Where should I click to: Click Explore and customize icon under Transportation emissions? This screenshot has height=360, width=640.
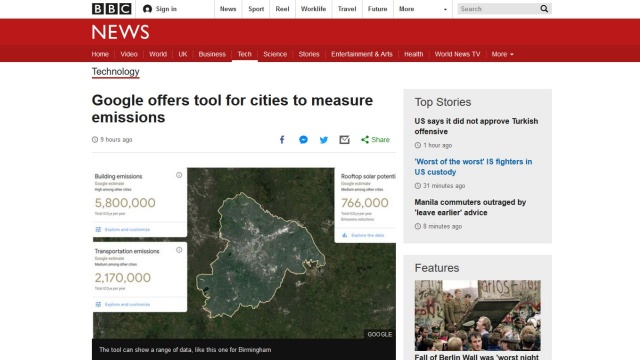[x=98, y=304]
